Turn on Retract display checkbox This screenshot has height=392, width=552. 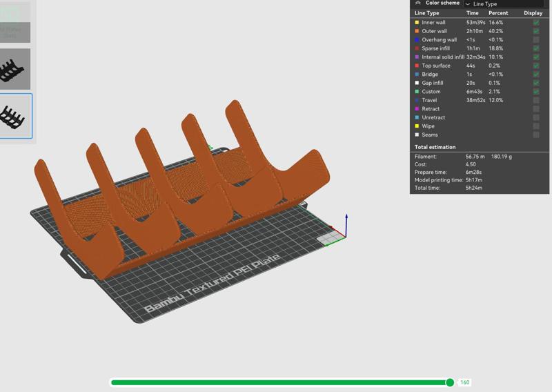coord(536,109)
